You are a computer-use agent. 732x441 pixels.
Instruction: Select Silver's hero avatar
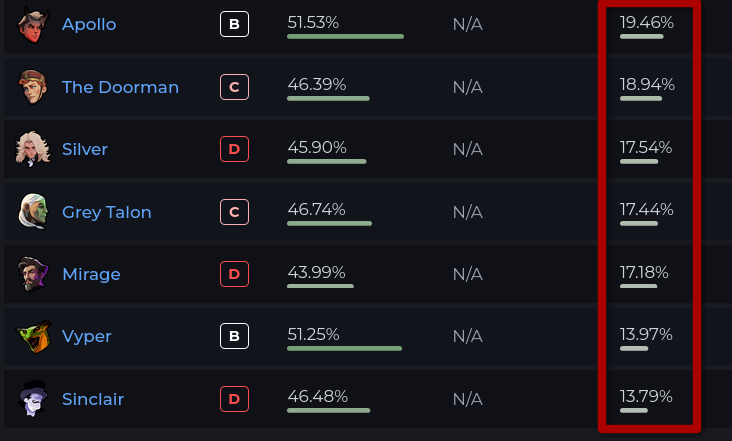[x=33, y=149]
